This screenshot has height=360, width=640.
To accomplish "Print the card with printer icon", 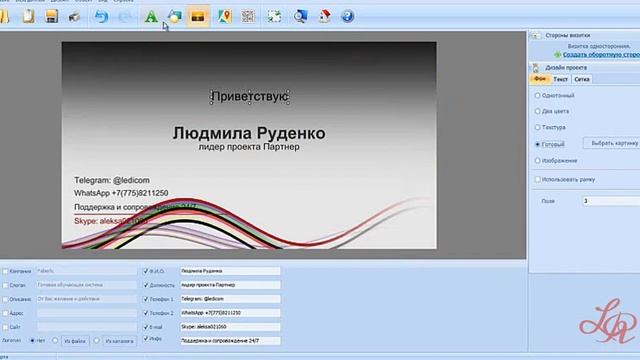I will click(x=74, y=17).
